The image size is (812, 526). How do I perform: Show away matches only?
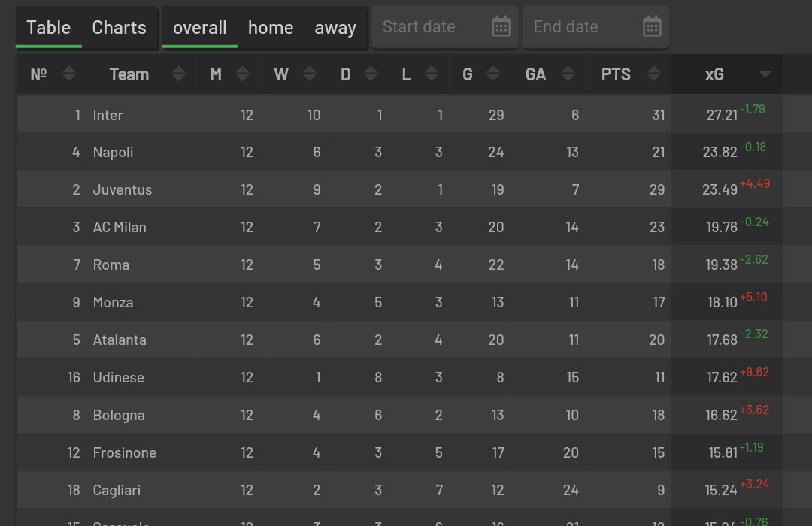(335, 28)
